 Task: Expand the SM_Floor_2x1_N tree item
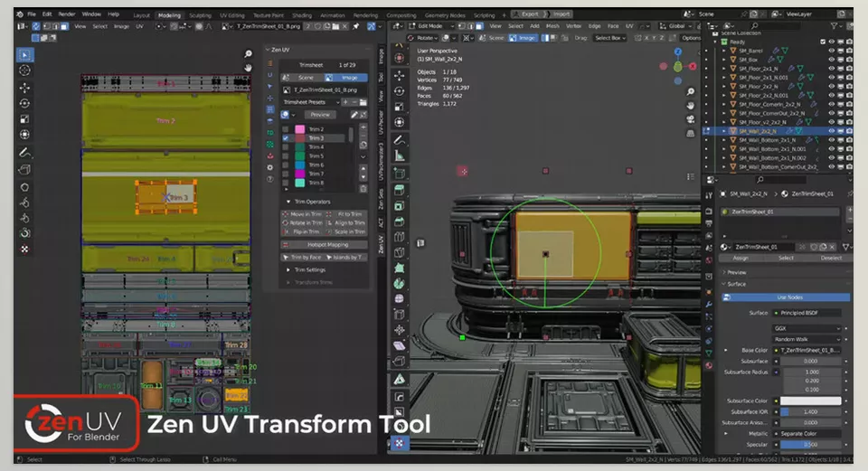click(x=724, y=69)
